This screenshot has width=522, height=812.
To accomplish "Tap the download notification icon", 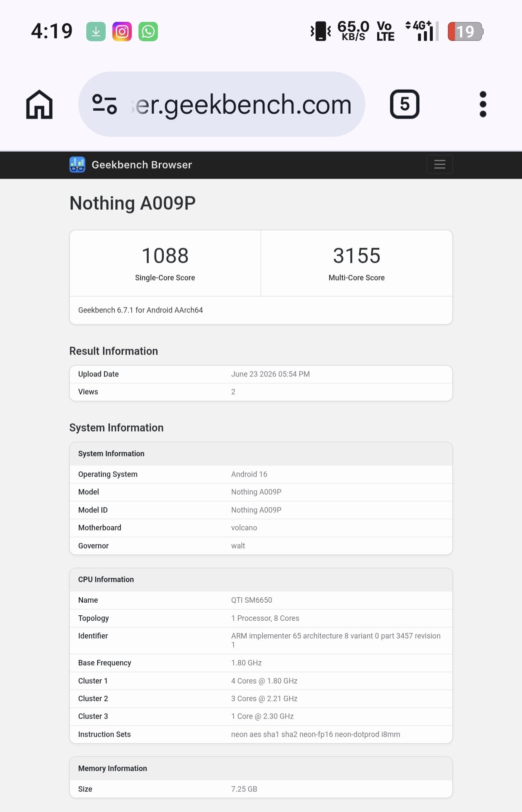I will point(96,32).
